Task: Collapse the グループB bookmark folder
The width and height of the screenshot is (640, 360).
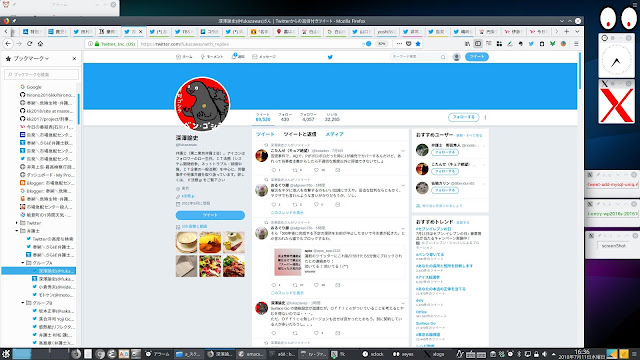Action: (x=23, y=303)
